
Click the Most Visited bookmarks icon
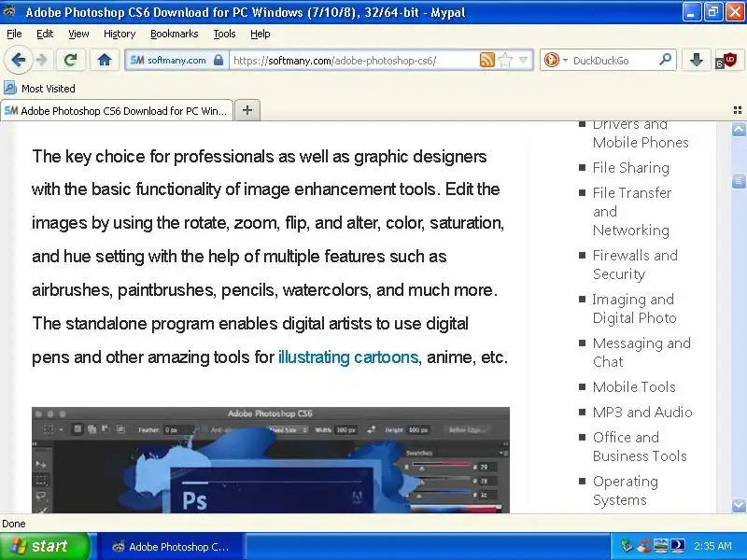[10, 88]
